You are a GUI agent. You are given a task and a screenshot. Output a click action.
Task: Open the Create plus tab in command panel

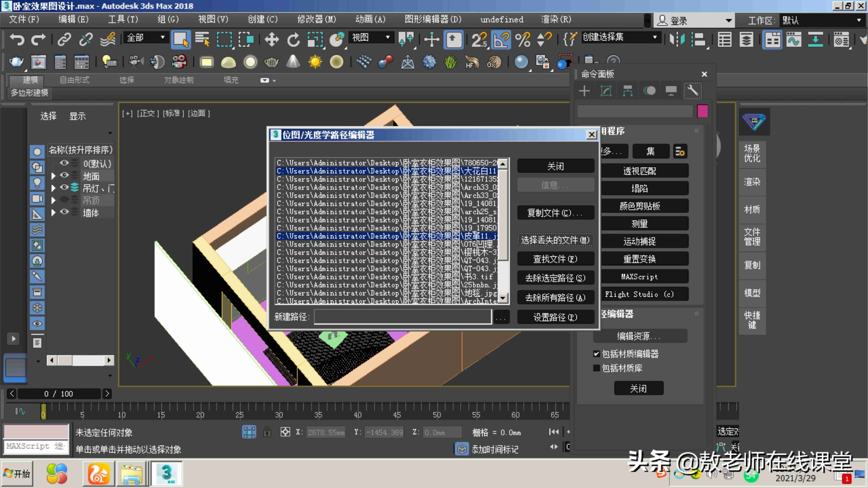584,91
